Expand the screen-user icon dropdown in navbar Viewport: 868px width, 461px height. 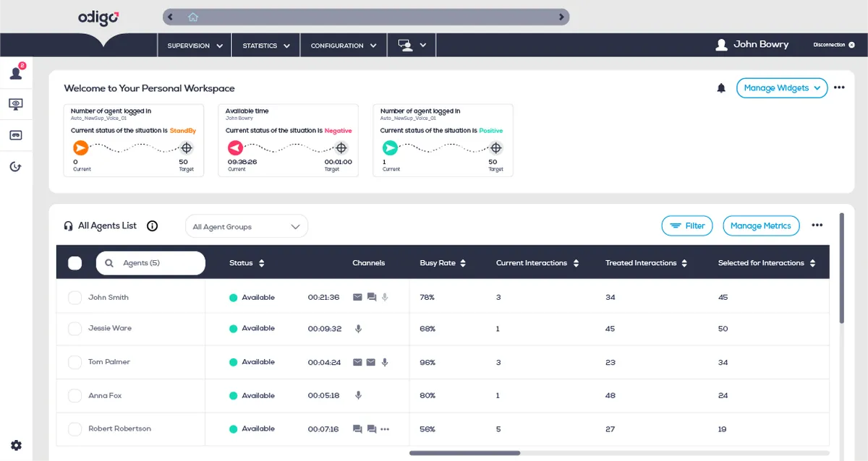tap(411, 46)
